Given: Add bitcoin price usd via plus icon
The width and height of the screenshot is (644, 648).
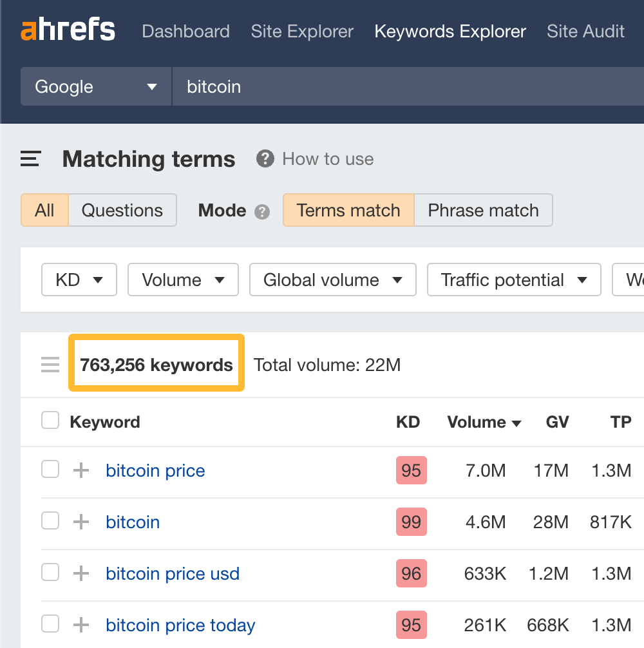Looking at the screenshot, I should (x=80, y=573).
